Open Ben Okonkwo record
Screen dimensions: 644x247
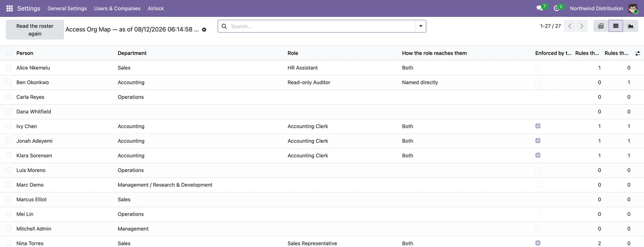coord(33,82)
